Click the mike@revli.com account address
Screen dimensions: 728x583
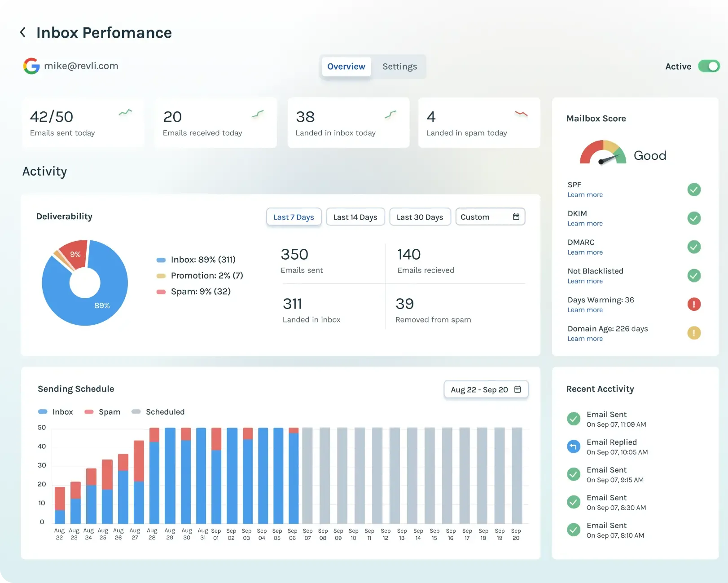pyautogui.click(x=81, y=66)
